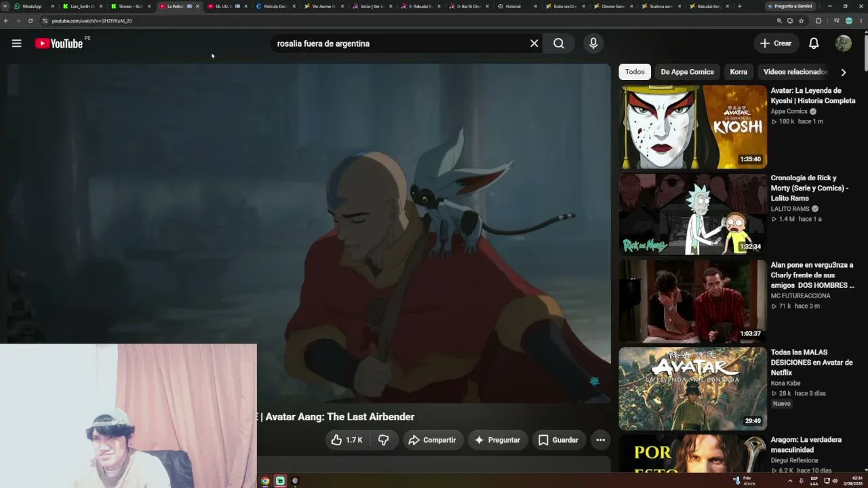
Task: Click the browser address bar URL
Action: pyautogui.click(x=92, y=21)
